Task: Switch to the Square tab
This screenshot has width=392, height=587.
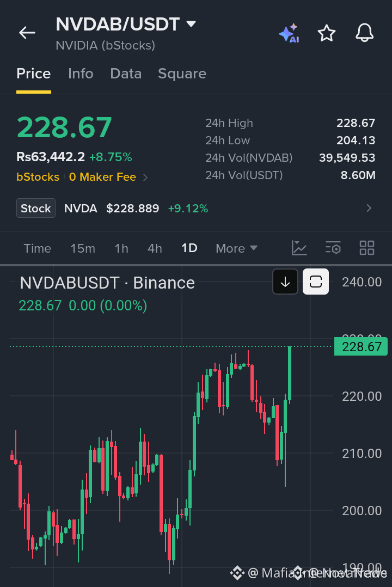Action: [182, 74]
